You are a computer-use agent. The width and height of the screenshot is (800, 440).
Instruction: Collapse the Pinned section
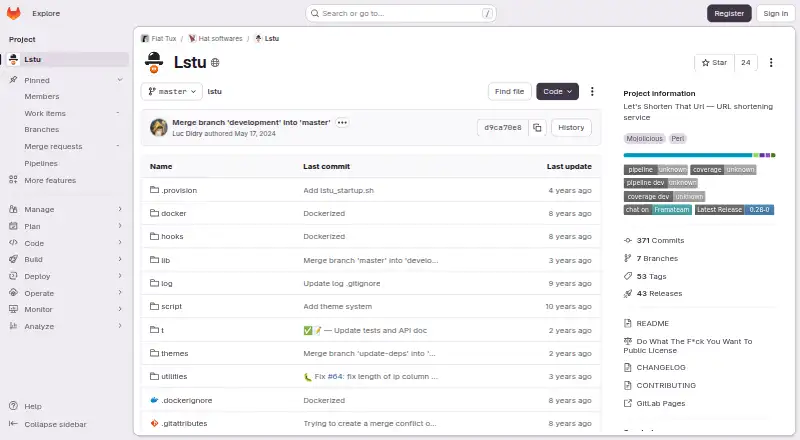point(120,80)
